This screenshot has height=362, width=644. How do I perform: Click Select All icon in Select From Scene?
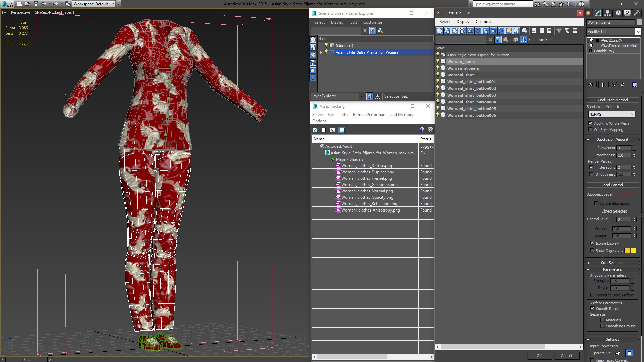pos(534,31)
